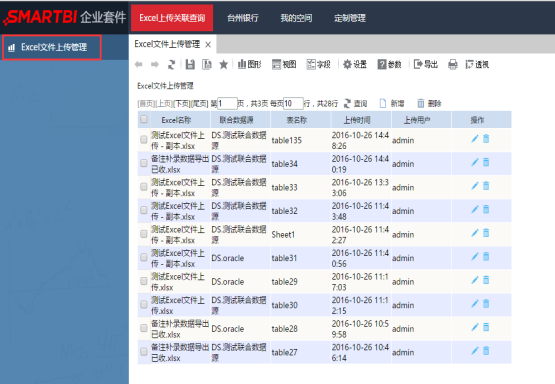Edit the table27 row with pencil icon
This screenshot has width=555, height=384.
tap(475, 351)
